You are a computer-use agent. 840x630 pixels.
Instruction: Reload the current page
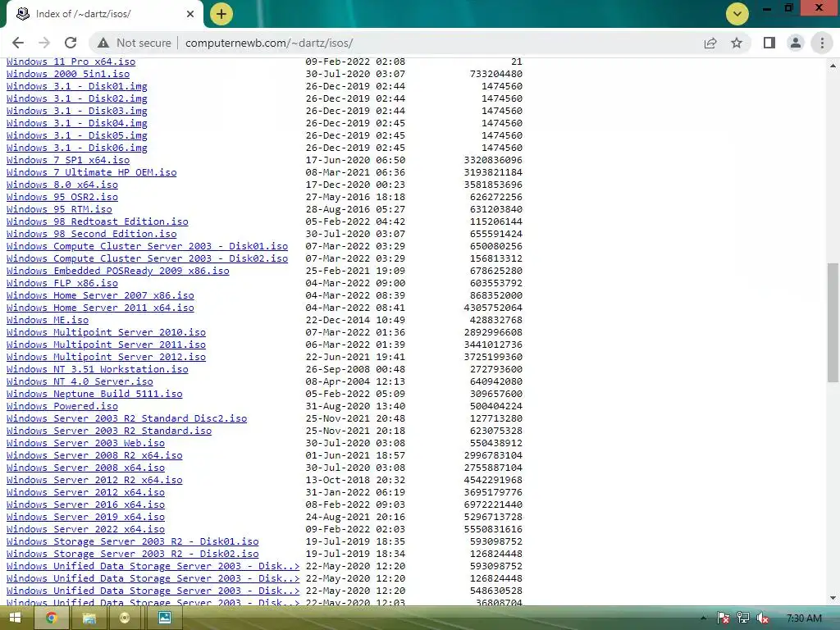pos(71,43)
